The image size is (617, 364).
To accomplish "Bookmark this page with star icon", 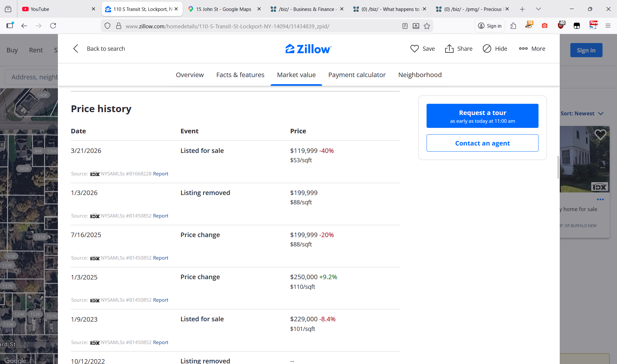I will click(x=427, y=26).
